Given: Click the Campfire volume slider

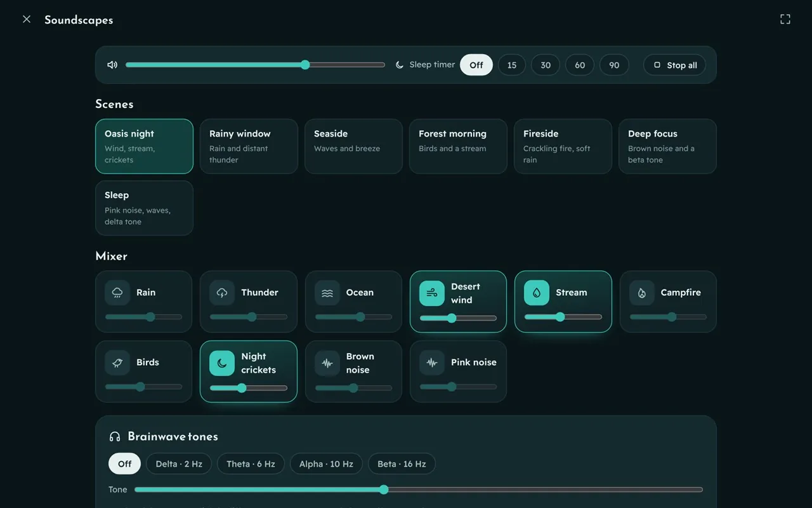Looking at the screenshot, I should click(668, 317).
